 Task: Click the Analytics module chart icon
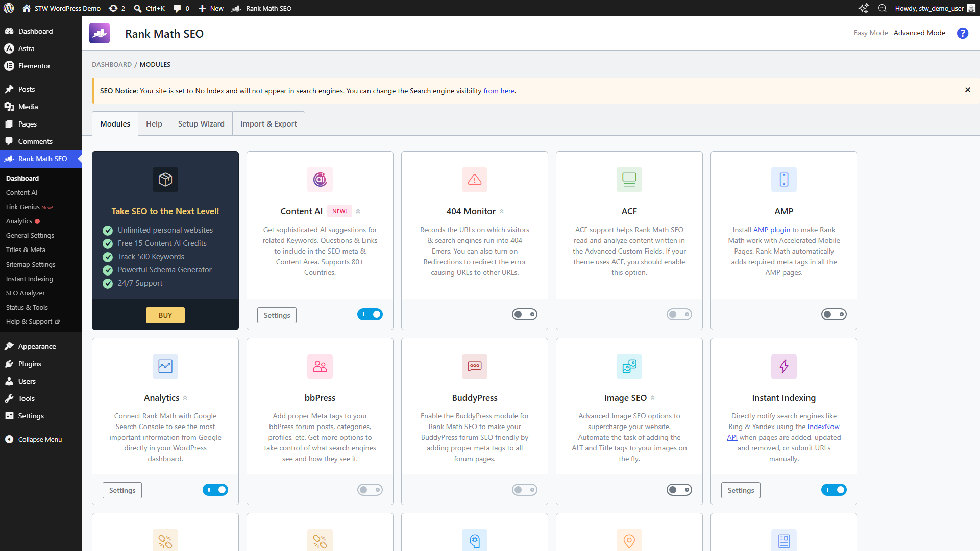(165, 366)
